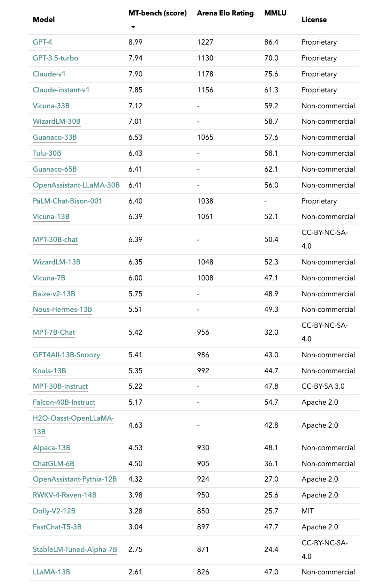Click the MT-bench sort arrow icon
This screenshot has height=588, width=392.
[133, 27]
